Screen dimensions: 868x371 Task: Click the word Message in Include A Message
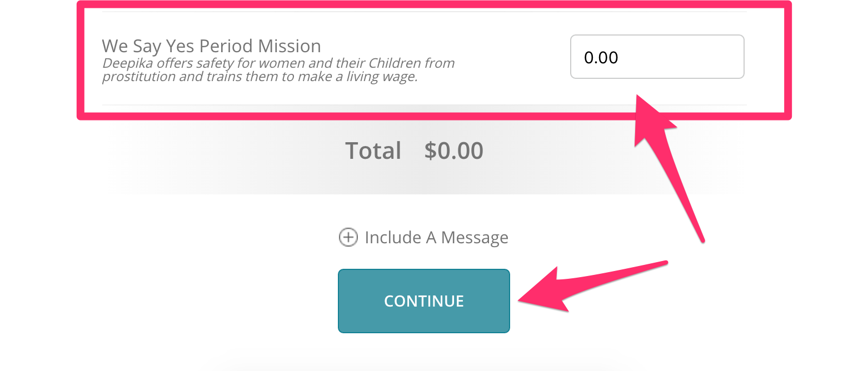tap(475, 238)
